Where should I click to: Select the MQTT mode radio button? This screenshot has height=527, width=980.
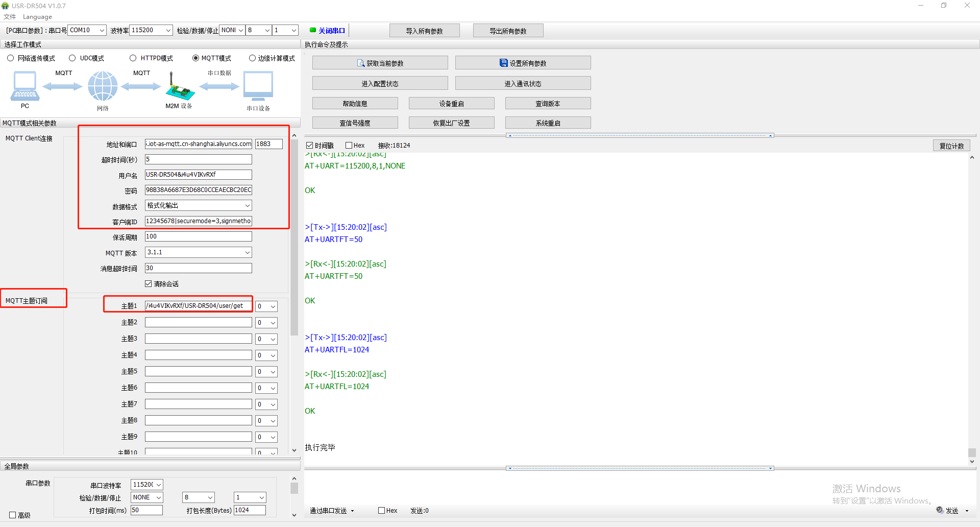pyautogui.click(x=195, y=58)
